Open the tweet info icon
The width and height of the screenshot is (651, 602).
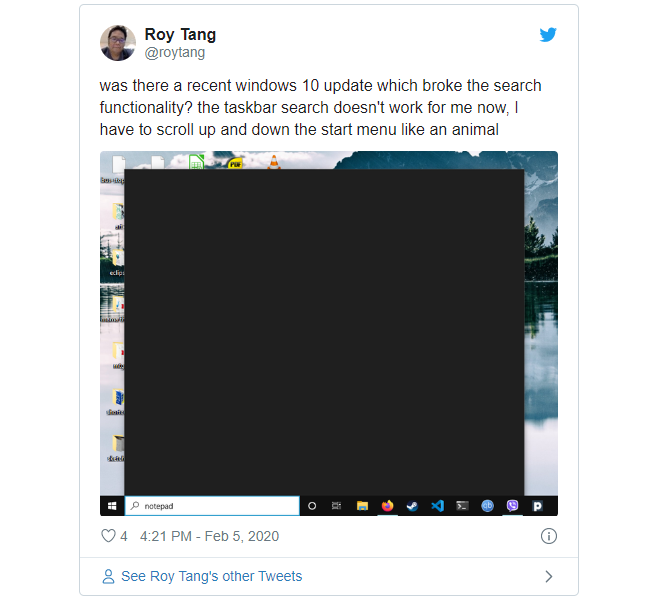click(548, 536)
